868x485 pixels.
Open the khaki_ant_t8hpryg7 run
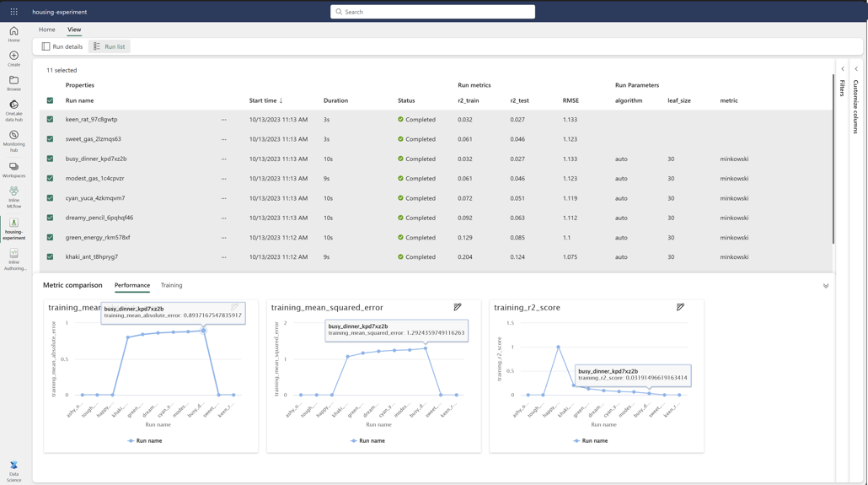(x=91, y=256)
